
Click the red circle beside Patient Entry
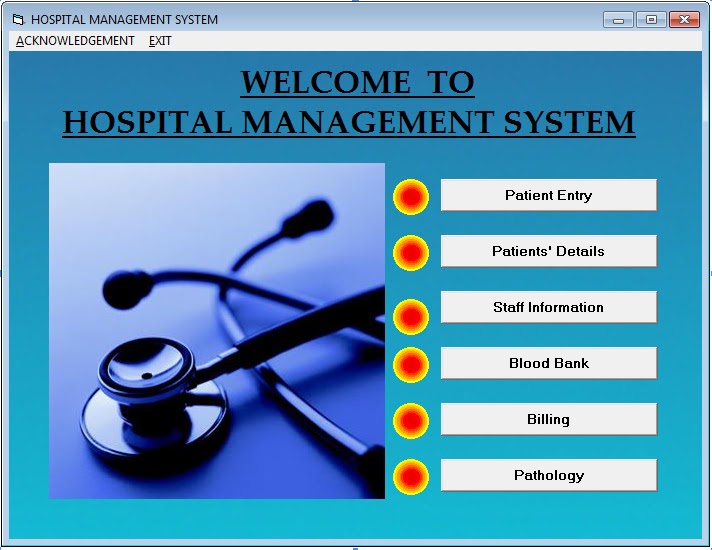411,197
